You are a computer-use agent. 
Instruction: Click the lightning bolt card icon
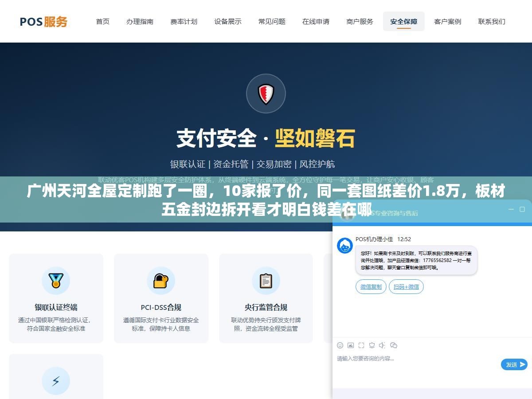pos(56,381)
